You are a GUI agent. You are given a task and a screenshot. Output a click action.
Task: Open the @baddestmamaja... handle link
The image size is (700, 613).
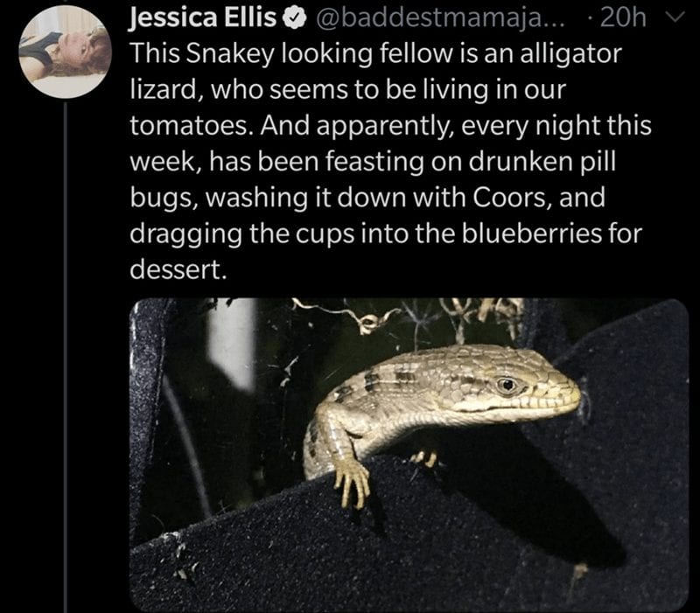tap(440, 18)
